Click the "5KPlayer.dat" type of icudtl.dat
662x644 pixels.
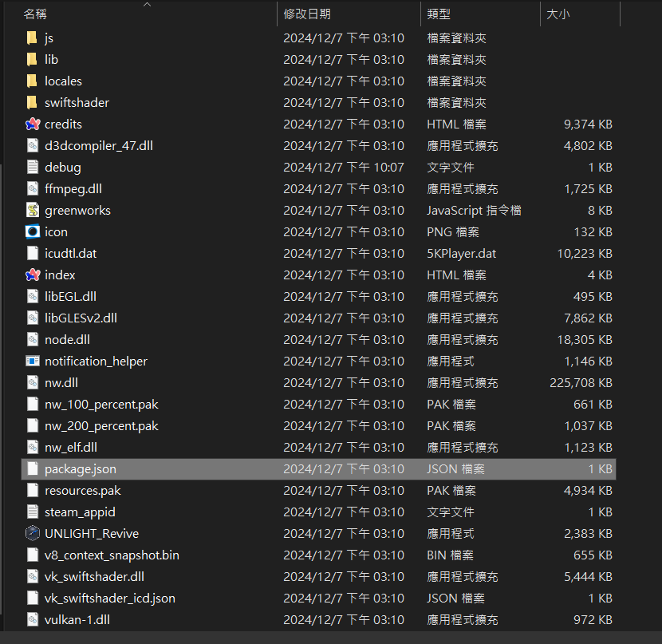[x=462, y=254]
